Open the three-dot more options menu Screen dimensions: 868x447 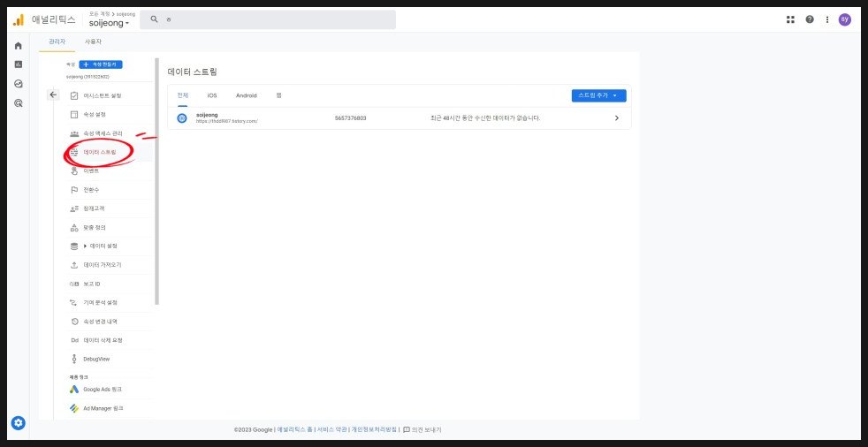827,19
